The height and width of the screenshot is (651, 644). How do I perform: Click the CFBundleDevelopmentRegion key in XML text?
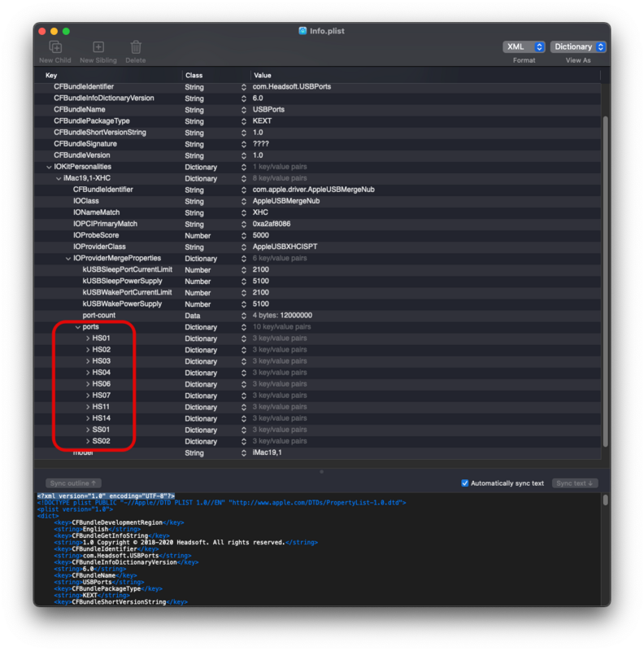[117, 522]
